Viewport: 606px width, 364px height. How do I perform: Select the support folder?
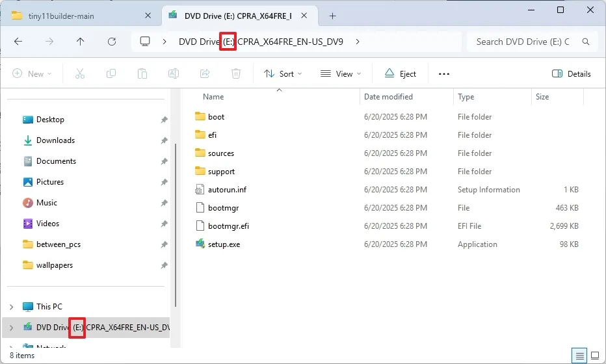pos(222,172)
